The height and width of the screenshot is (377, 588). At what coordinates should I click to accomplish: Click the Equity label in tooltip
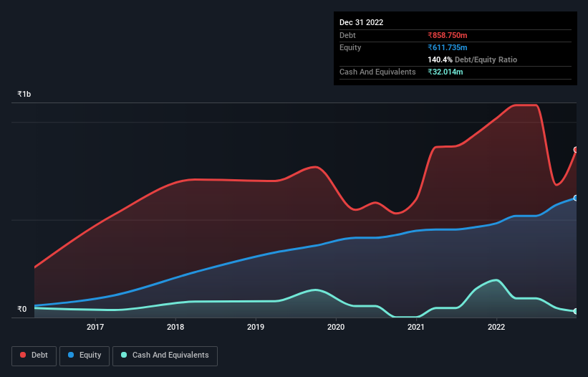tap(350, 47)
